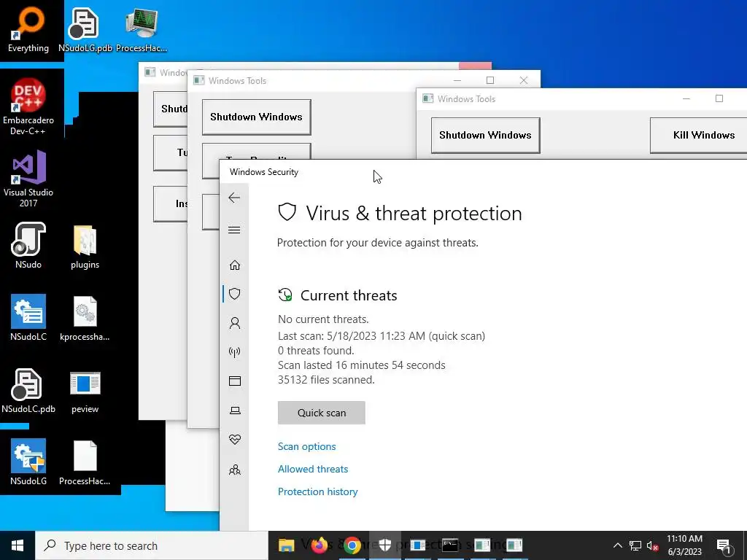Image resolution: width=747 pixels, height=560 pixels.
Task: Click the muted volume tray icon
Action: tap(653, 545)
